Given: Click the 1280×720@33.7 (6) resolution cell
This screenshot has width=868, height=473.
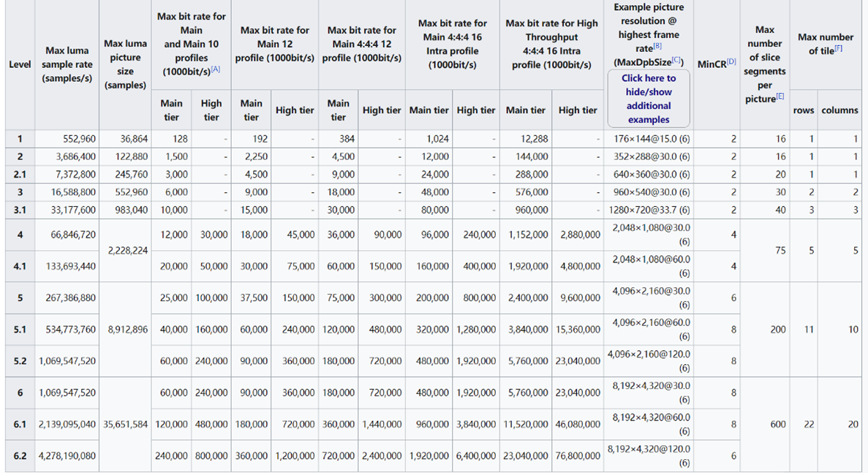Looking at the screenshot, I should click(x=648, y=210).
